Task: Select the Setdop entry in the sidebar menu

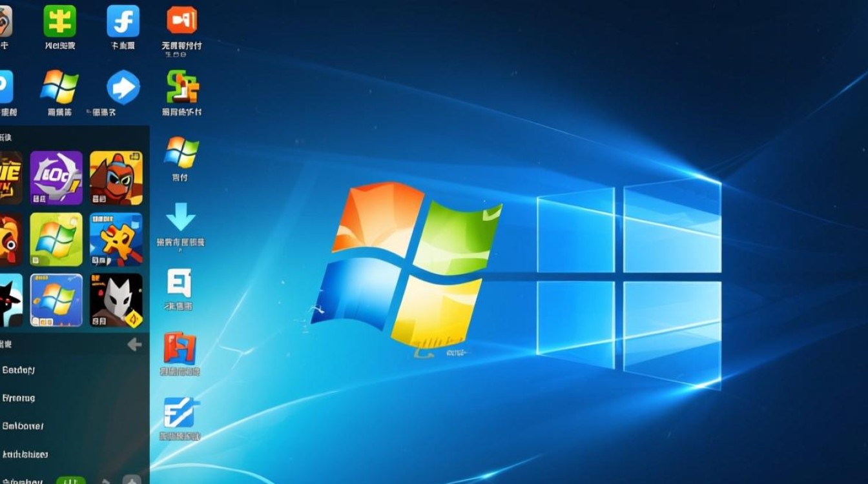Action: tap(19, 370)
